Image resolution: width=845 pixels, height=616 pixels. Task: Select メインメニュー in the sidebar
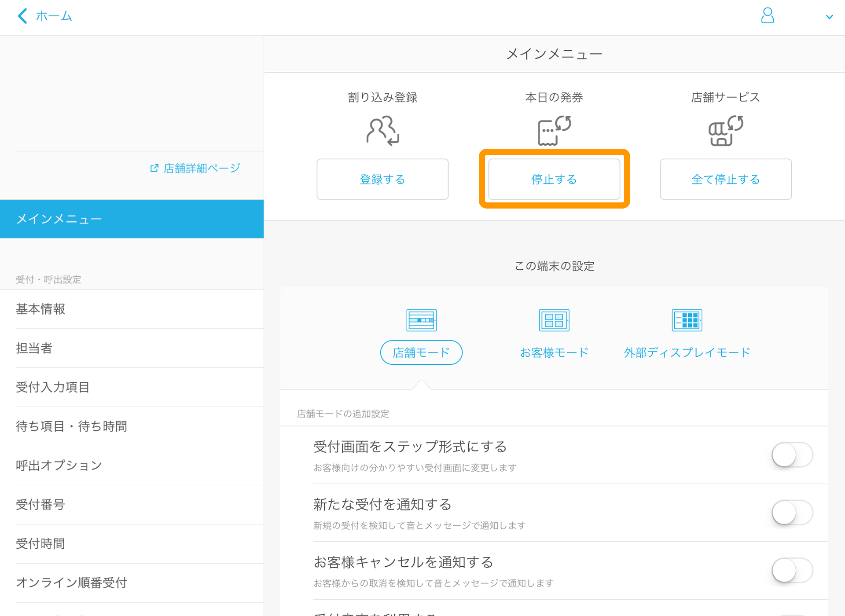59,219
